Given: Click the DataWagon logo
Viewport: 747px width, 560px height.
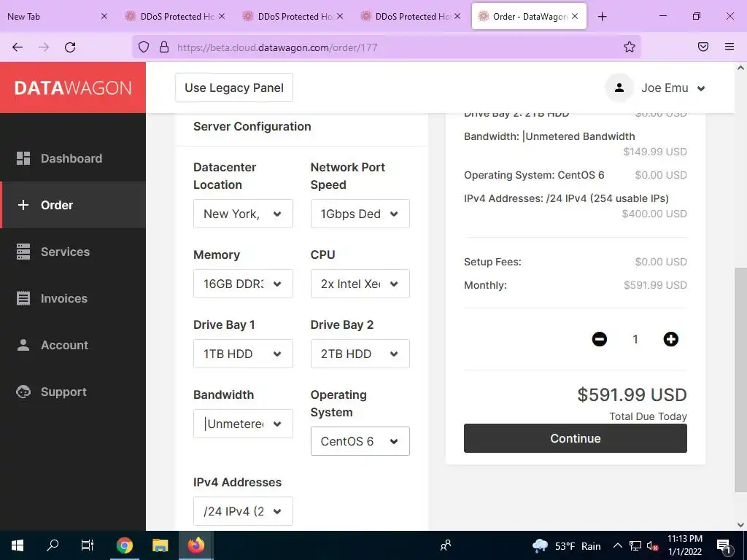Looking at the screenshot, I should coord(73,87).
